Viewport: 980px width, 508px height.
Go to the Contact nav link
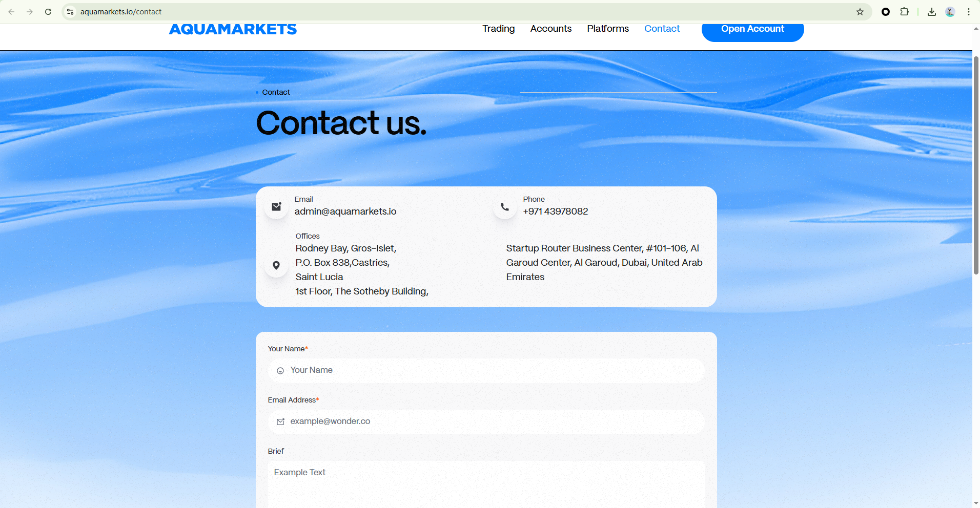point(662,29)
